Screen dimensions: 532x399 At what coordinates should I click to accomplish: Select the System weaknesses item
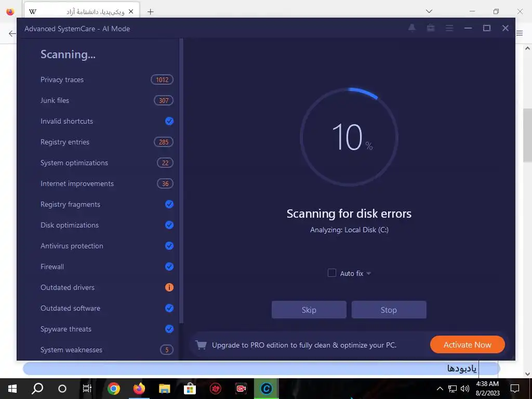tap(71, 350)
